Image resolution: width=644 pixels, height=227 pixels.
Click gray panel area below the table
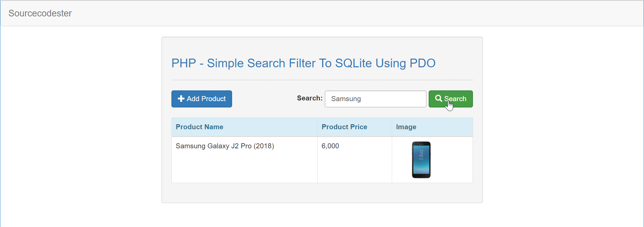tap(322, 193)
